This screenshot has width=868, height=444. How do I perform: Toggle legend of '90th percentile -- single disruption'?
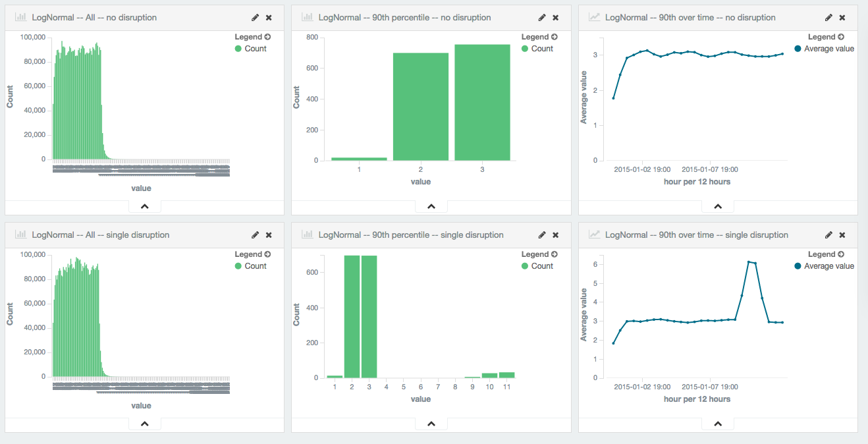point(539,254)
